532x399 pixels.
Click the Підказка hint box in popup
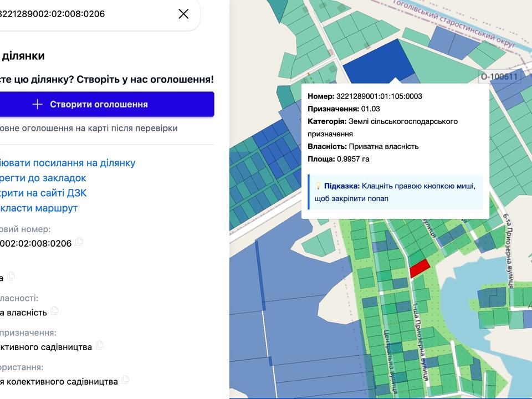point(395,192)
